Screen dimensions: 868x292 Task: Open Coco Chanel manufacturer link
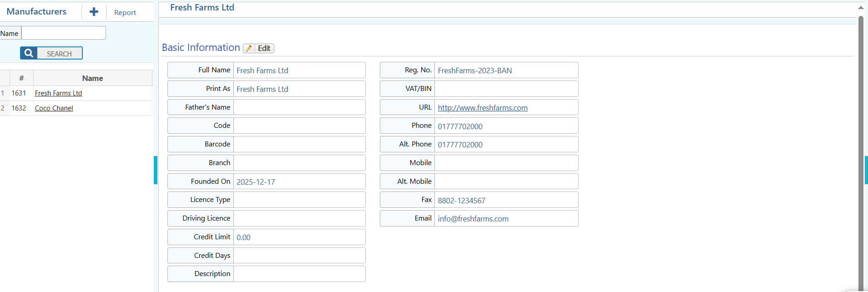(54, 108)
